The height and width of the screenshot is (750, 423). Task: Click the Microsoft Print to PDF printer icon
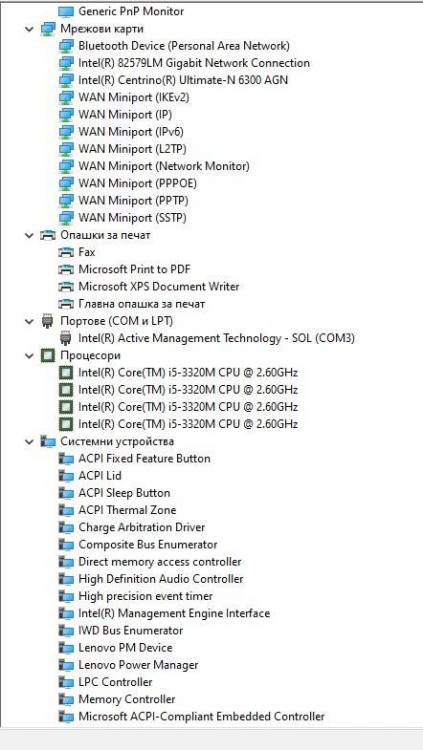pos(66,269)
